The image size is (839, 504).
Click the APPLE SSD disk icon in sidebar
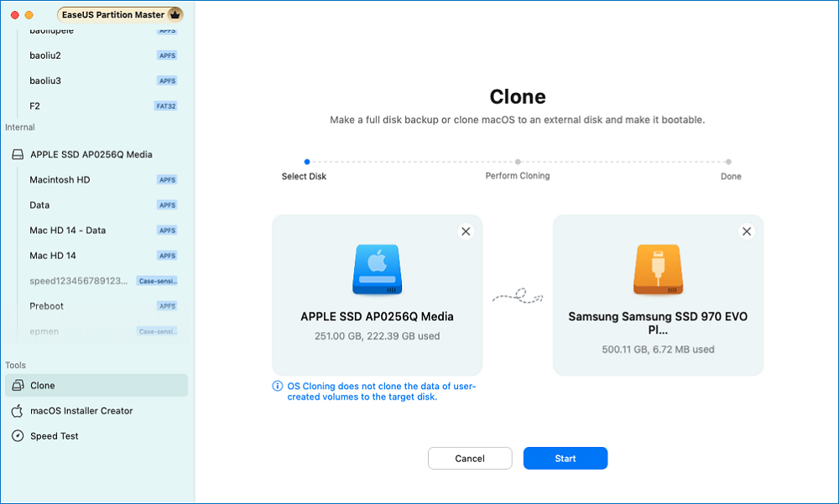(18, 154)
